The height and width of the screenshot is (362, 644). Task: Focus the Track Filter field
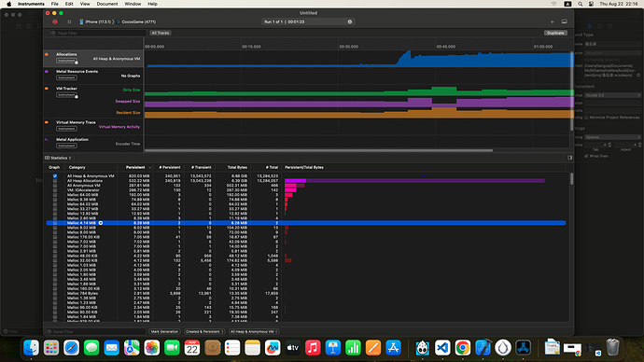click(98, 33)
